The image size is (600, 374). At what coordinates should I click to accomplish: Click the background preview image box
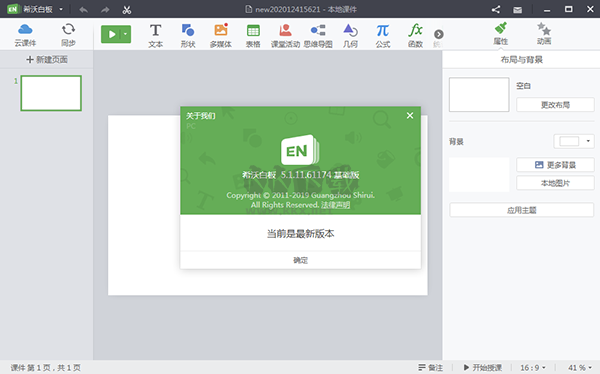point(479,175)
